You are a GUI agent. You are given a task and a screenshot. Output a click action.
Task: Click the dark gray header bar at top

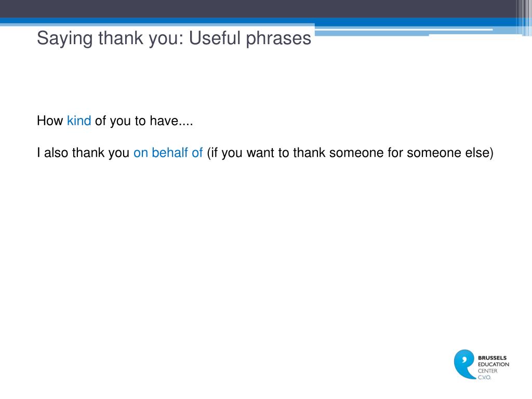(260, 8)
